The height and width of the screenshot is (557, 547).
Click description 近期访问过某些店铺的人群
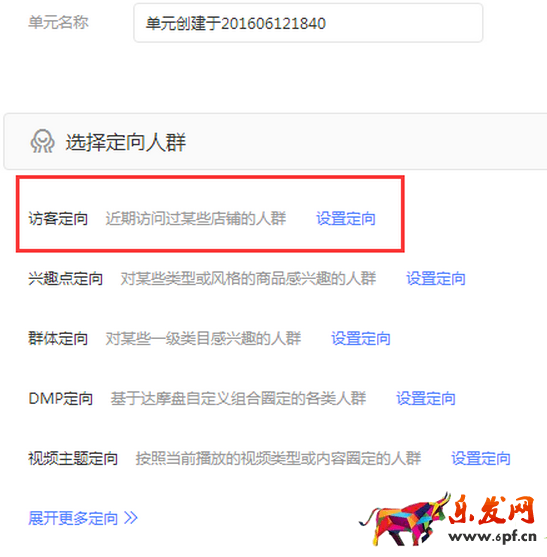tap(196, 218)
